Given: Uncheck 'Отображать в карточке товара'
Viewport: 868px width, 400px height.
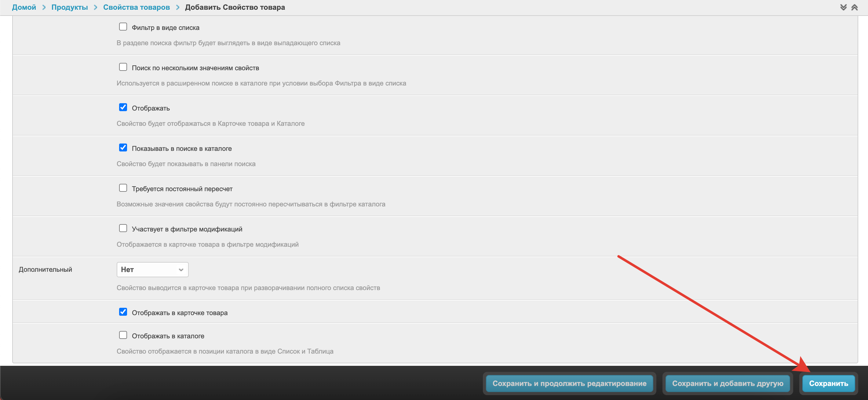Looking at the screenshot, I should tap(123, 312).
